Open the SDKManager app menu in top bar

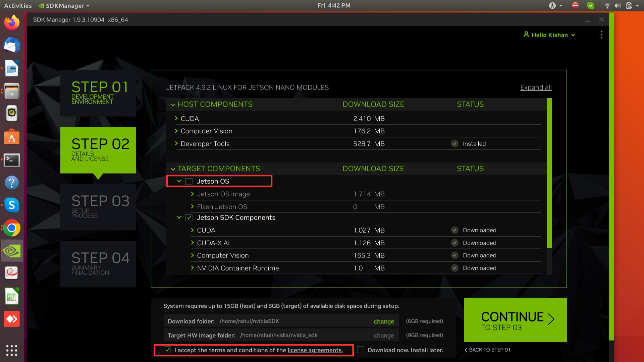[64, 5]
